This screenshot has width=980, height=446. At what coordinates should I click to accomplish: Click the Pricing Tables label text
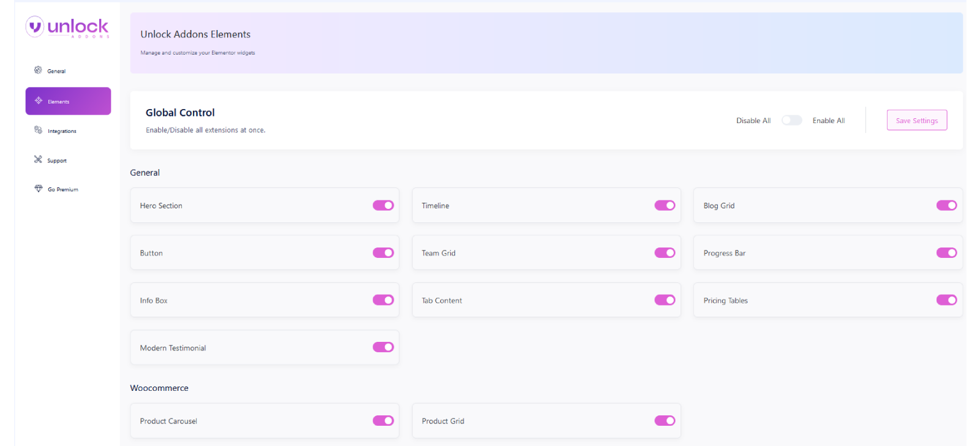(x=726, y=301)
